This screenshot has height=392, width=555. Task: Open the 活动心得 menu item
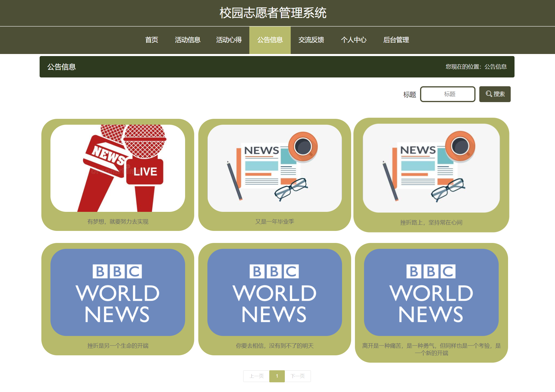pyautogui.click(x=229, y=40)
